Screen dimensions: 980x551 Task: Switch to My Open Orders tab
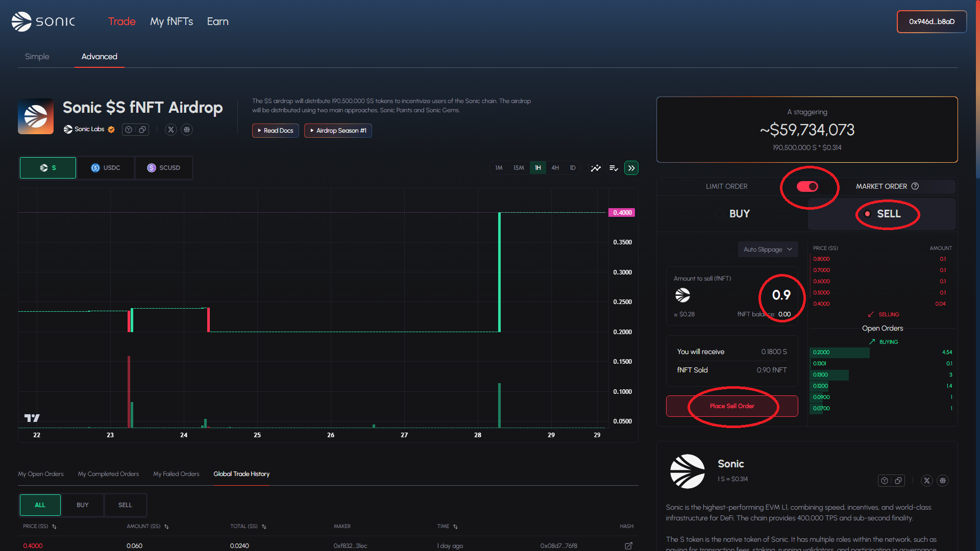tap(41, 474)
